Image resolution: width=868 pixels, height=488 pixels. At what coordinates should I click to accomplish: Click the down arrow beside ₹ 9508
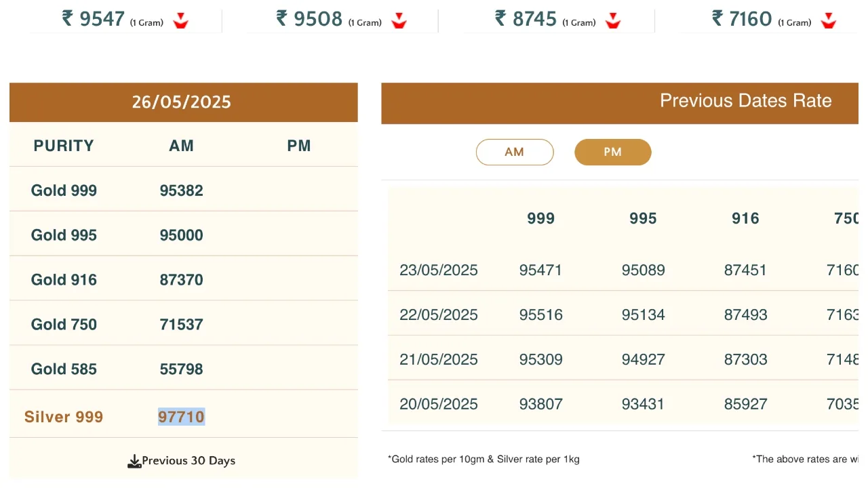click(399, 21)
